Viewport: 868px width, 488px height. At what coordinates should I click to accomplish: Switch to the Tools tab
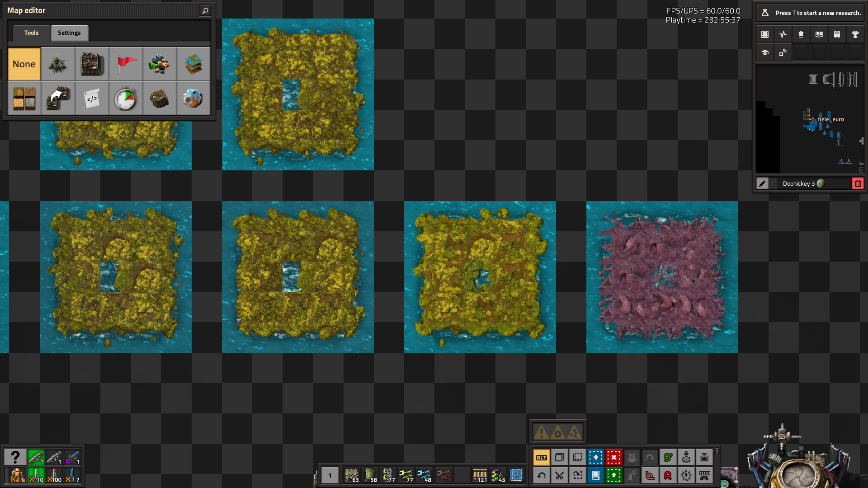(x=31, y=33)
